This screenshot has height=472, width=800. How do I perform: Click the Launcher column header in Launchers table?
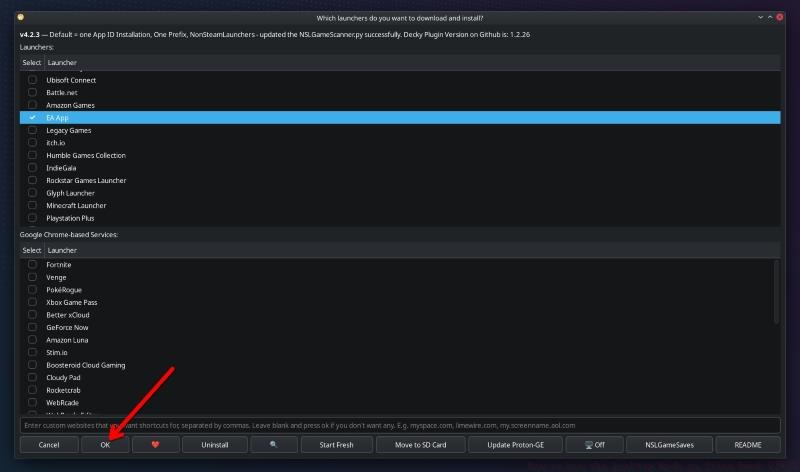pyautogui.click(x=62, y=62)
